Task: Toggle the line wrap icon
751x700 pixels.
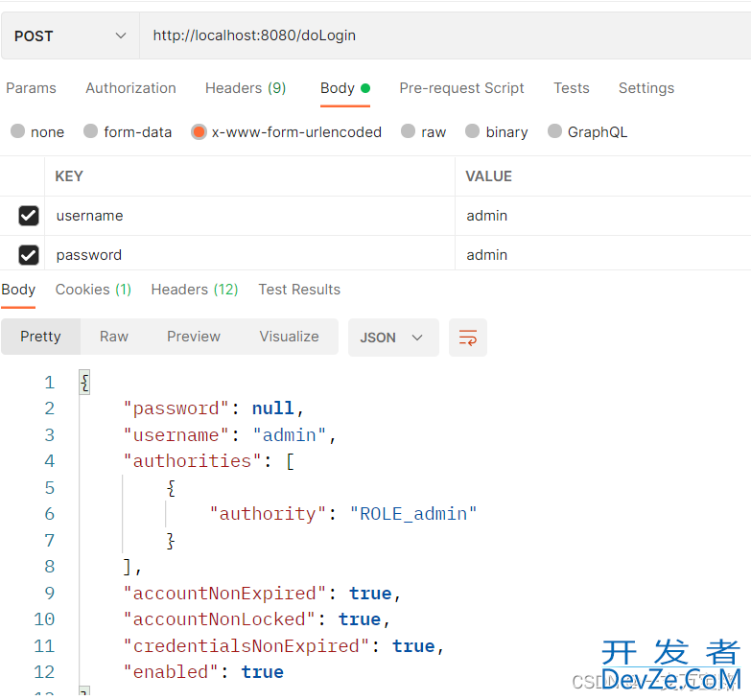Action: coord(468,338)
